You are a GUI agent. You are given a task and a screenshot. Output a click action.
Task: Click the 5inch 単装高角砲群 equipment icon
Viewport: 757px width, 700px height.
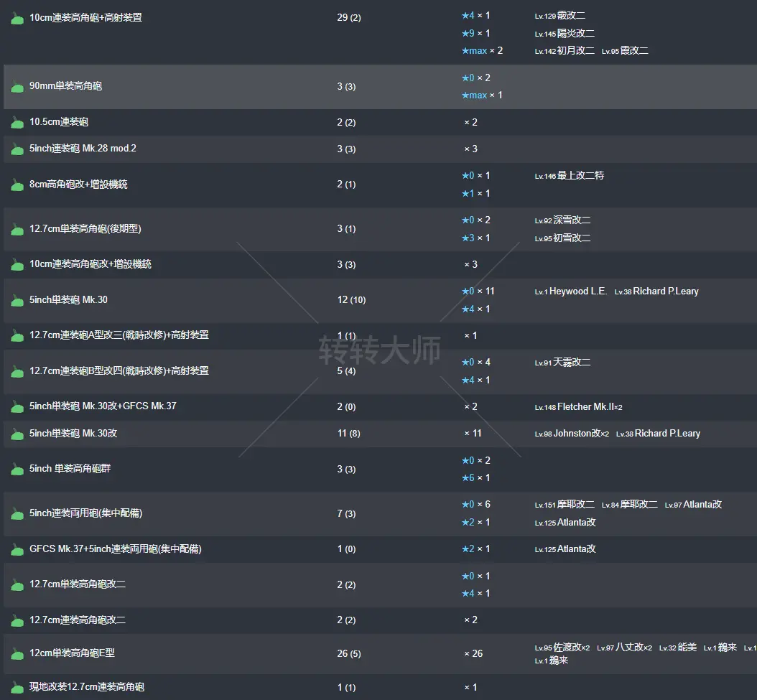click(17, 470)
